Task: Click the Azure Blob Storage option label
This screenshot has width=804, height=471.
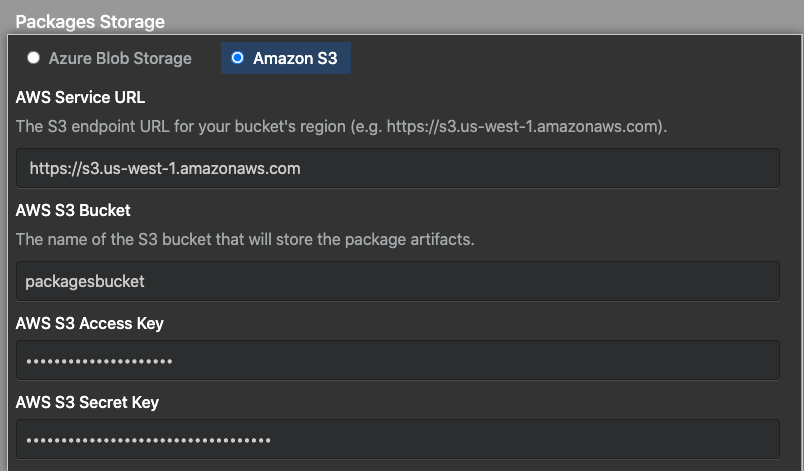Action: [120, 58]
